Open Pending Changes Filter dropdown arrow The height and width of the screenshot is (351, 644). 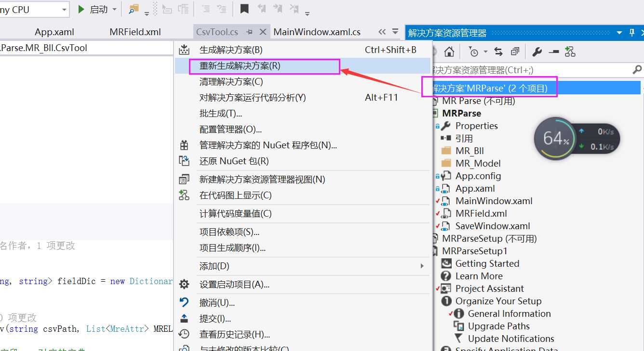pos(485,52)
